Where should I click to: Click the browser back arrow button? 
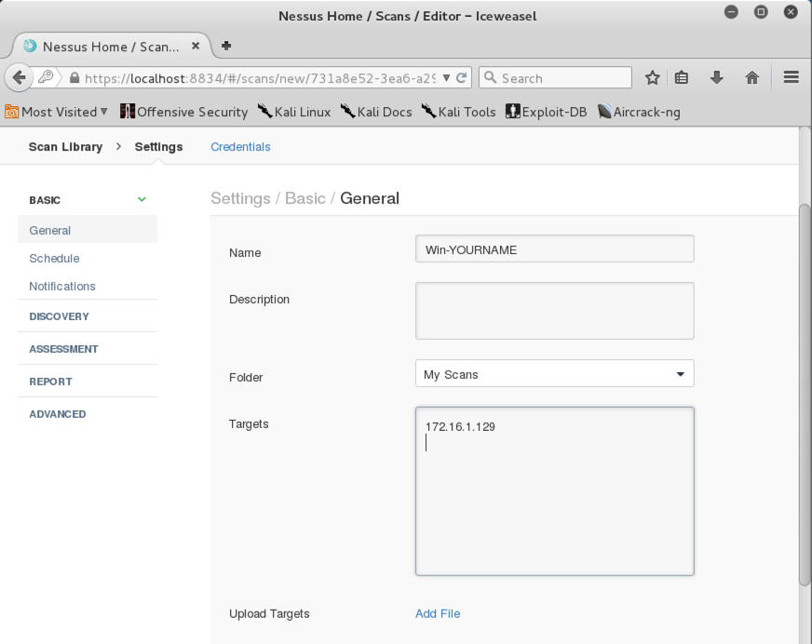coord(19,78)
